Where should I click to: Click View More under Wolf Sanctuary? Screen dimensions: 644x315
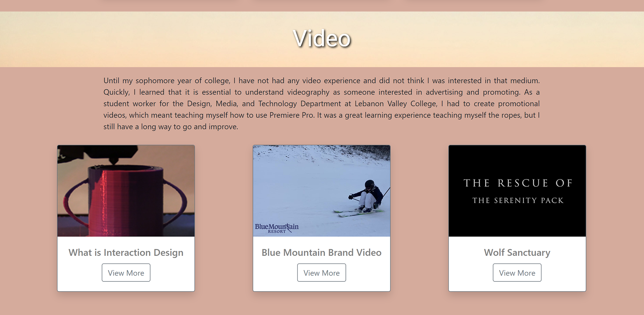point(517,273)
